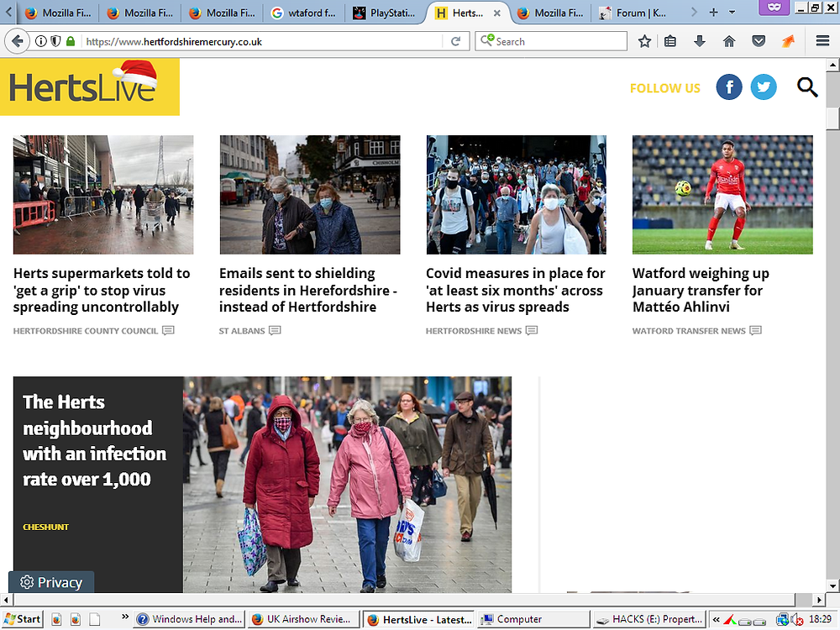Screen dimensions: 840x630
Task: Click the CHESHUNT category tag
Action: (x=45, y=528)
